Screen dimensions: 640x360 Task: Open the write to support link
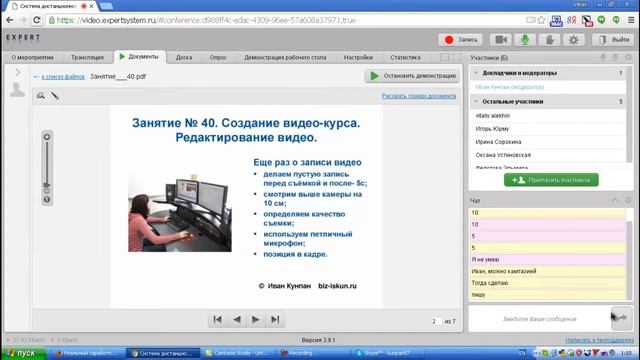(x=599, y=340)
